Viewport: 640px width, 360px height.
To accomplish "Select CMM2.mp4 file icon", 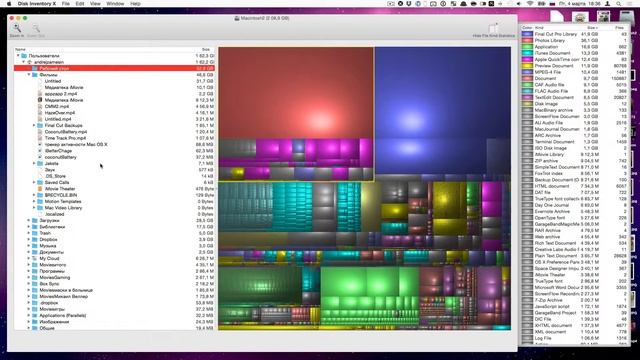I will coord(40,107).
